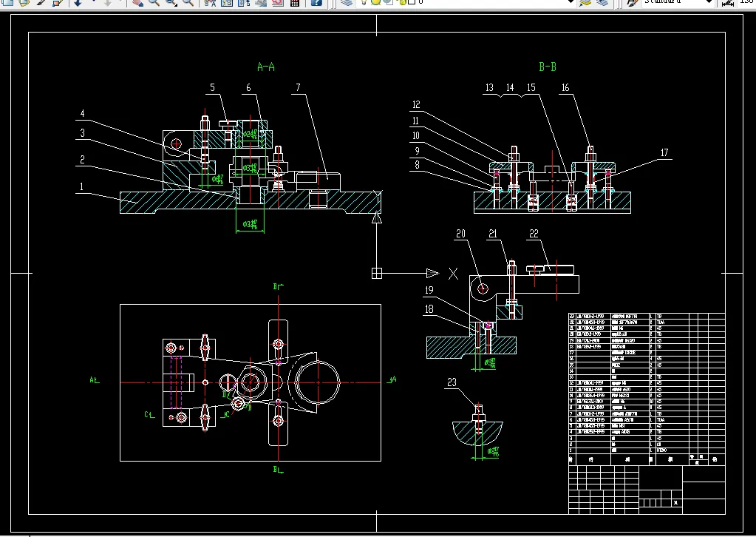The width and height of the screenshot is (756, 537).
Task: Select part balloon number 22
Action: pyautogui.click(x=534, y=234)
